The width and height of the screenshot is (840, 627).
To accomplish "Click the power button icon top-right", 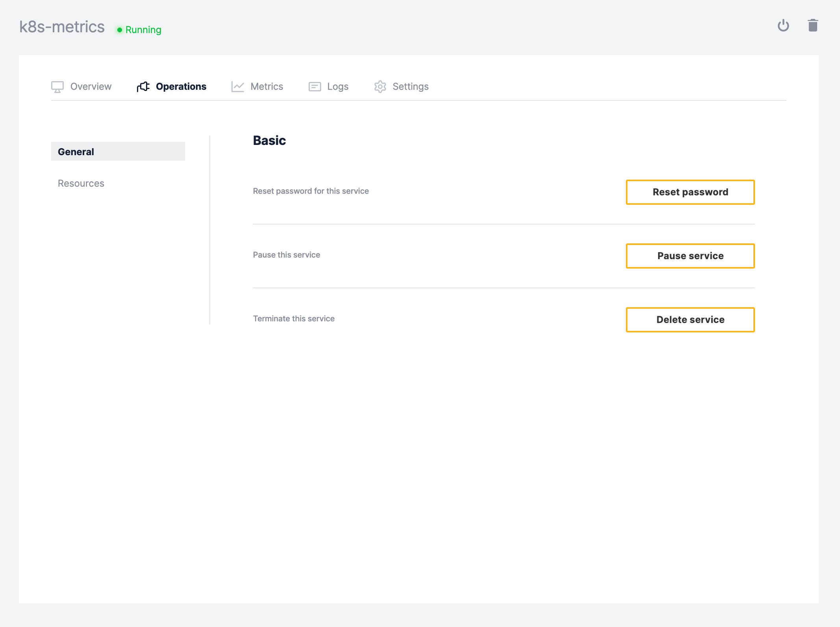I will coord(783,27).
